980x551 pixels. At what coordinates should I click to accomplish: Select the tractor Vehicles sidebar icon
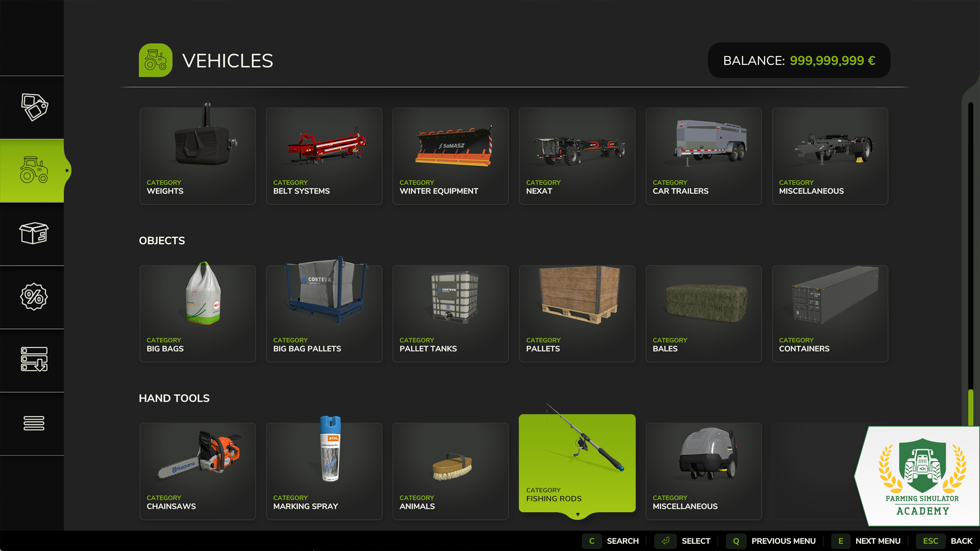(34, 170)
